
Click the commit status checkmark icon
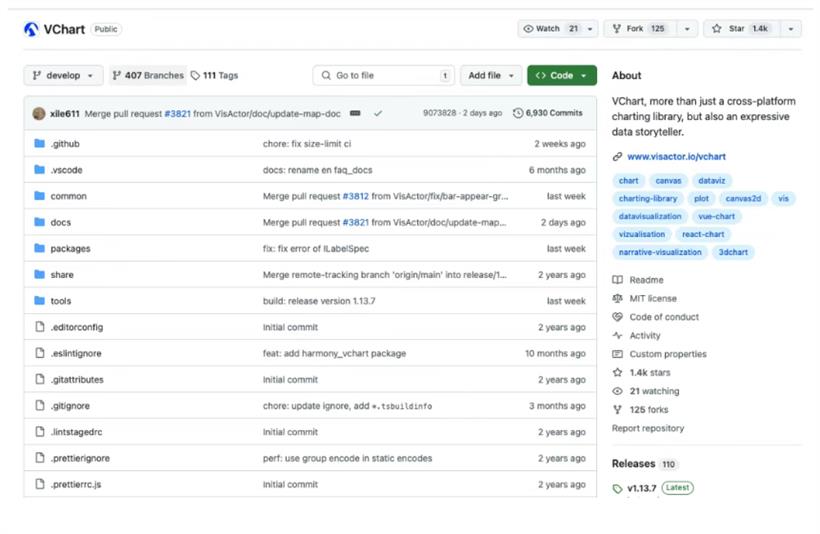pyautogui.click(x=378, y=113)
